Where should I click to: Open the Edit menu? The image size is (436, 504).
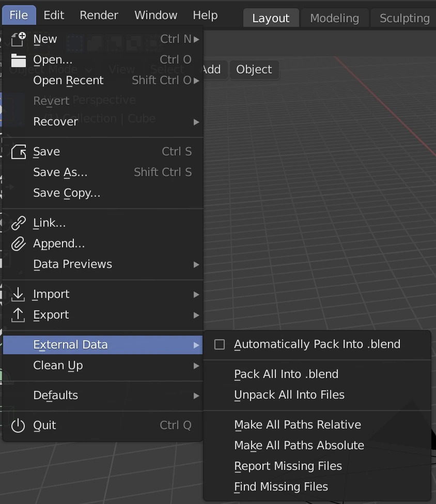click(54, 15)
